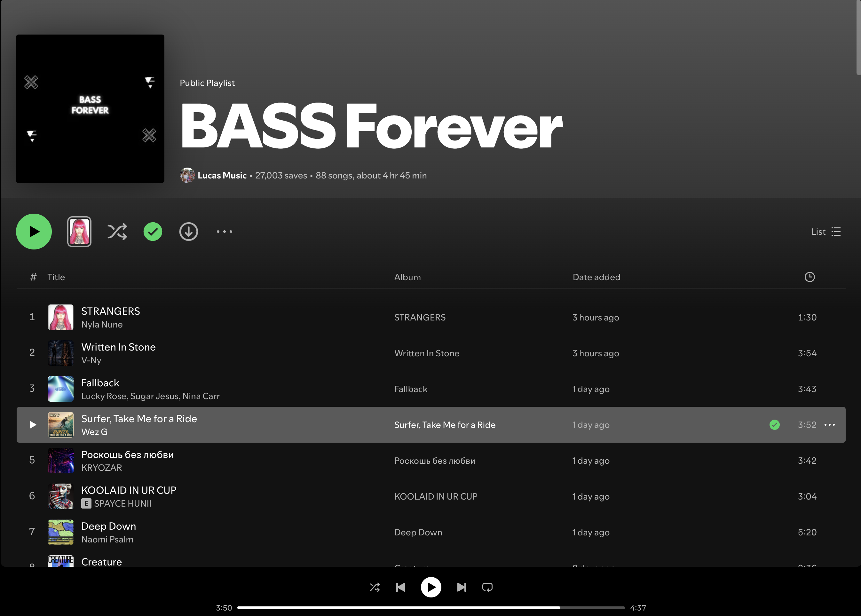Select the KOOLAID IN UR CUP track title
The width and height of the screenshot is (861, 616).
pyautogui.click(x=129, y=490)
